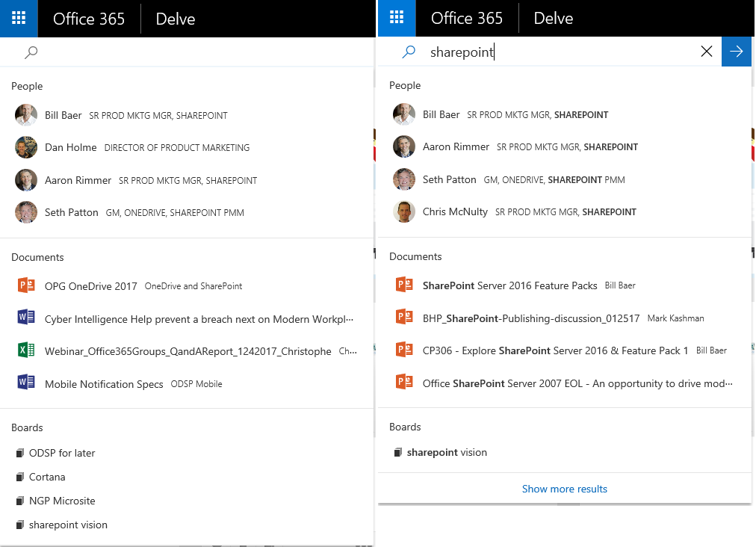Open Aaron Rimmer's avatar in left panel
The image size is (756, 547).
point(26,180)
